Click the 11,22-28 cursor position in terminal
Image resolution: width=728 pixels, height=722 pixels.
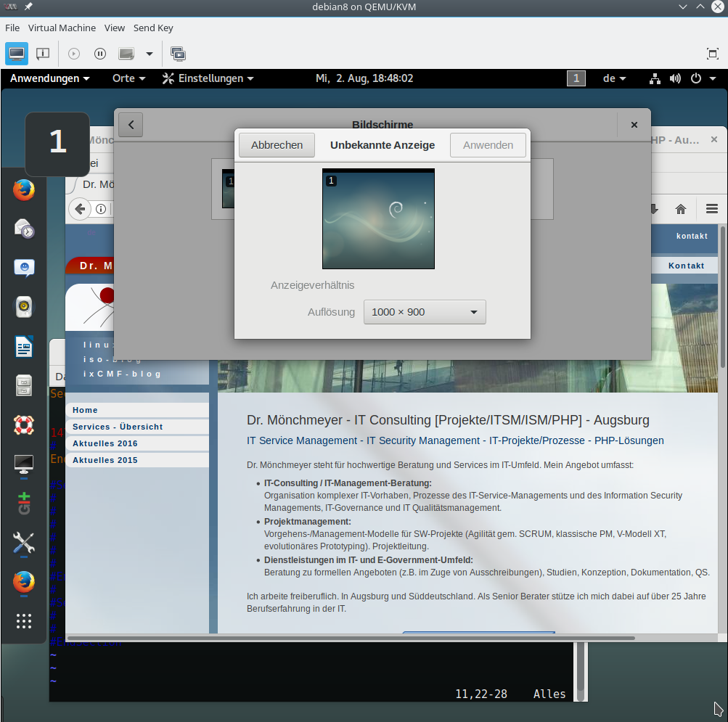point(481,694)
